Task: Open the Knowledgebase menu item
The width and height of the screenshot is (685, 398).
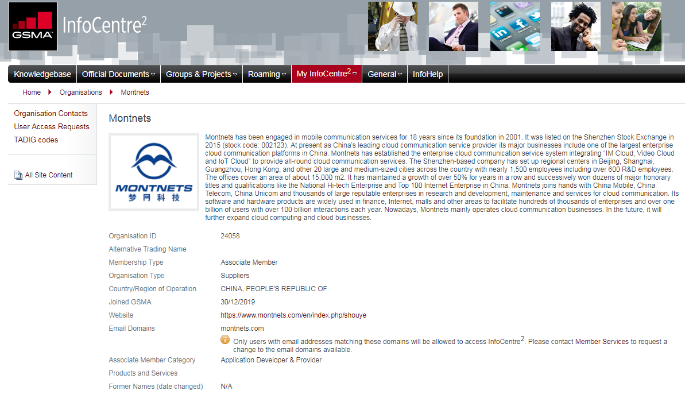Action: pos(42,74)
